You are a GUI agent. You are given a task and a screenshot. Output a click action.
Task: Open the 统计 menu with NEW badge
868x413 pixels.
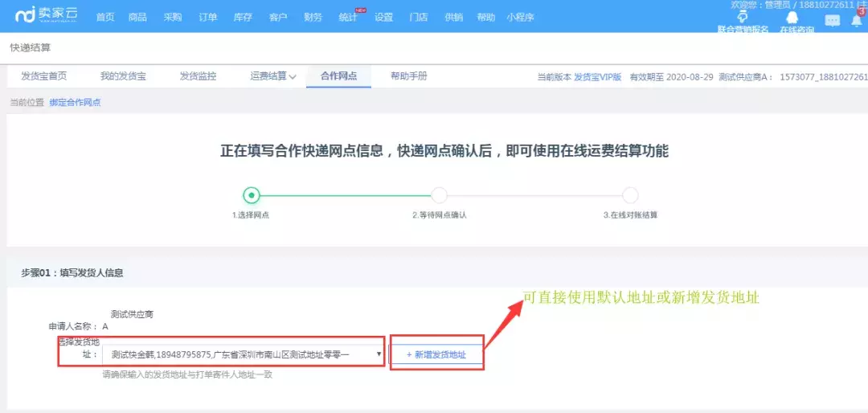pos(348,17)
